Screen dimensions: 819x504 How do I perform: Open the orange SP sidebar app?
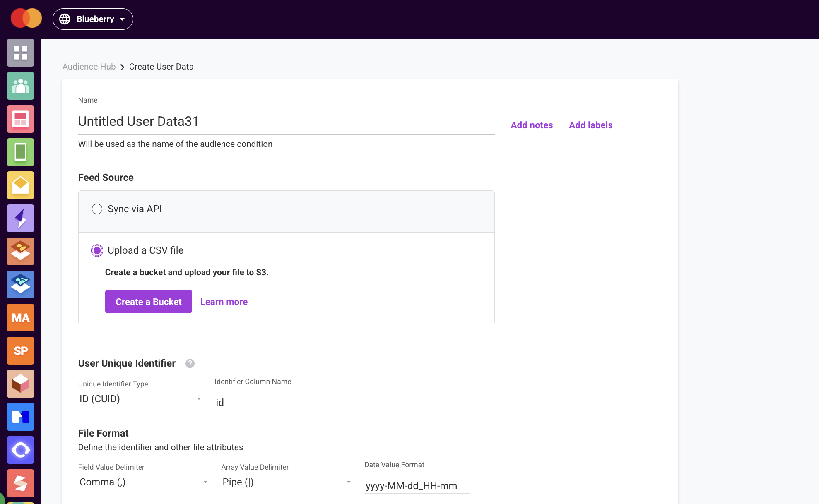pyautogui.click(x=20, y=351)
